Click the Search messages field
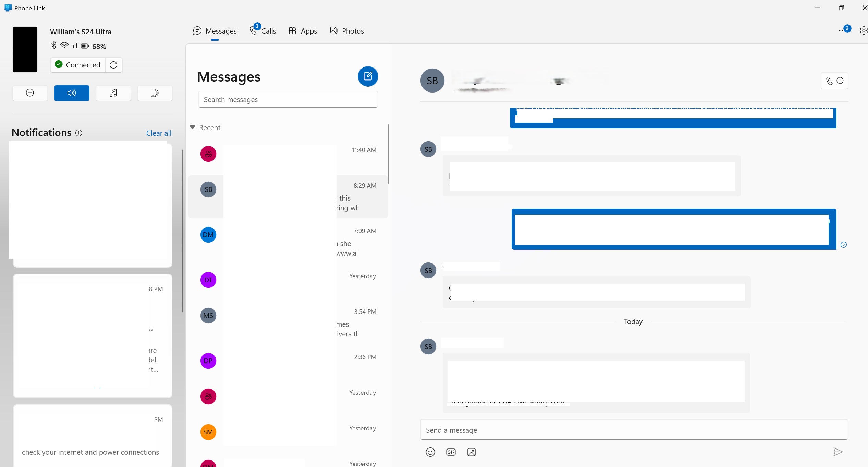 [288, 99]
